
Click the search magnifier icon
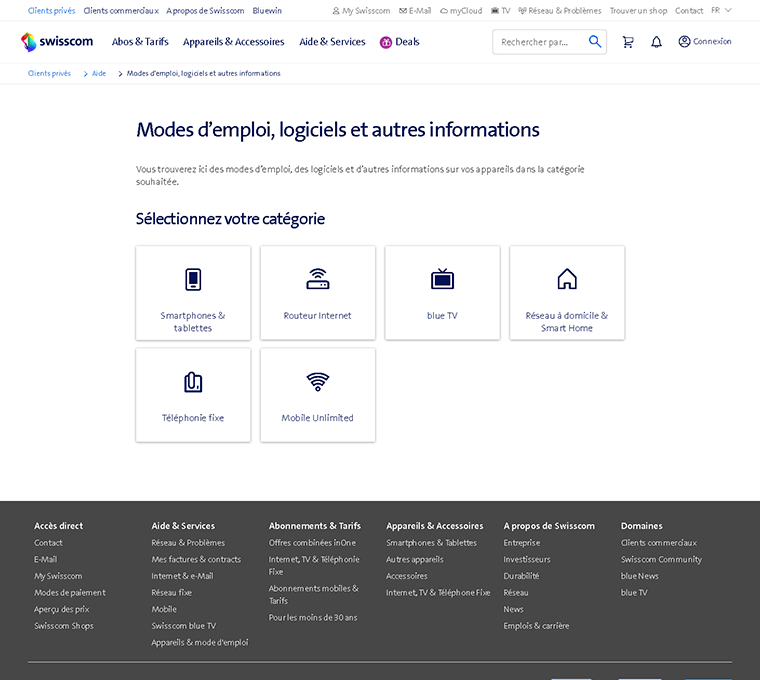[595, 42]
